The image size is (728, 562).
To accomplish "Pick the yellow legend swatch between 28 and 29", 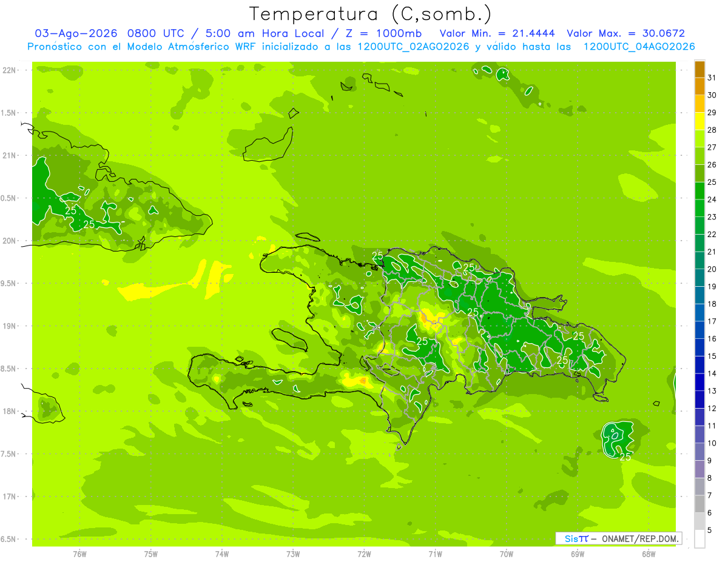I will (699, 121).
